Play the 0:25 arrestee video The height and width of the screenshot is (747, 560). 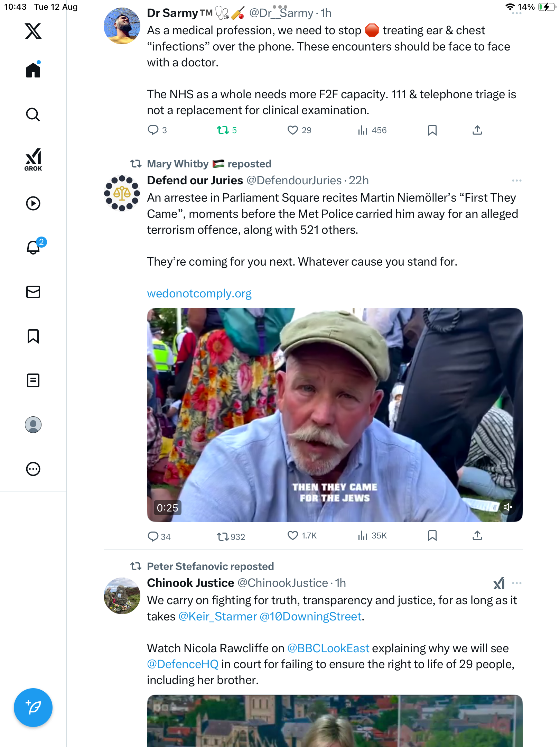tap(335, 415)
